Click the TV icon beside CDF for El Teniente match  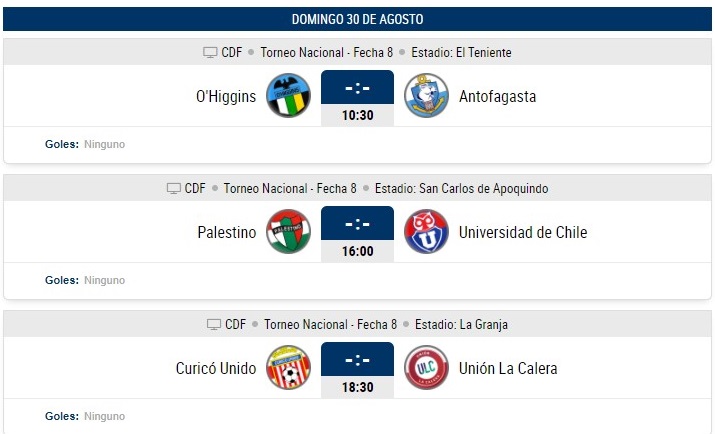coord(210,52)
